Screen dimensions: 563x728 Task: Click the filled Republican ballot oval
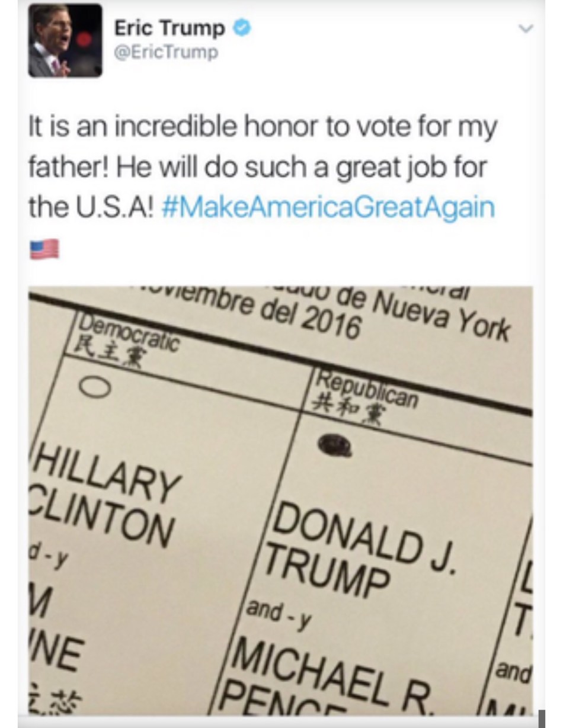click(335, 446)
